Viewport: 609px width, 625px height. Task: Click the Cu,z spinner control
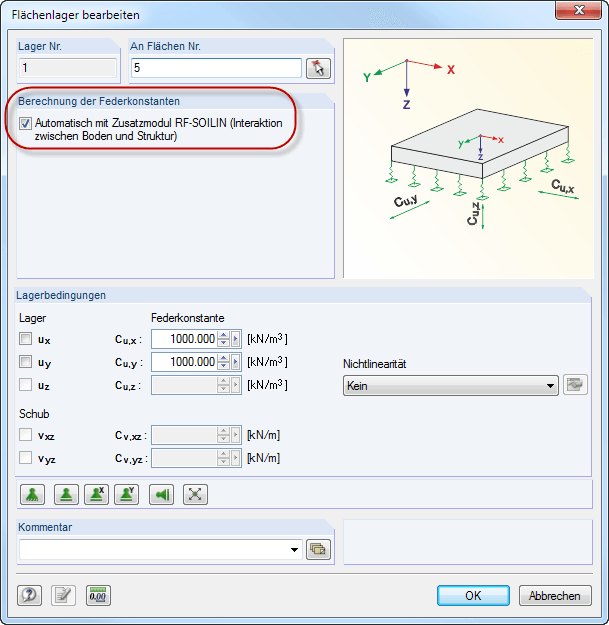[x=224, y=385]
